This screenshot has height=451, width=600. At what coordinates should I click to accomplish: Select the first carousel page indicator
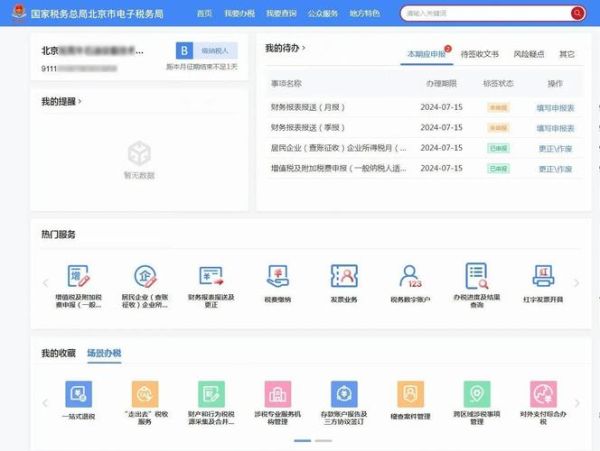[302, 441]
